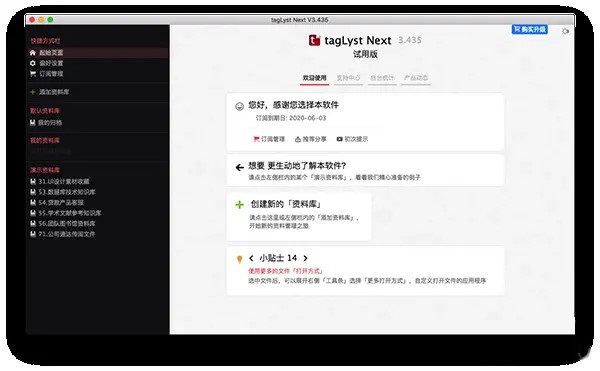Screen dimensions: 600x371
Task: Click the 初次提示 video link
Action: (x=352, y=139)
